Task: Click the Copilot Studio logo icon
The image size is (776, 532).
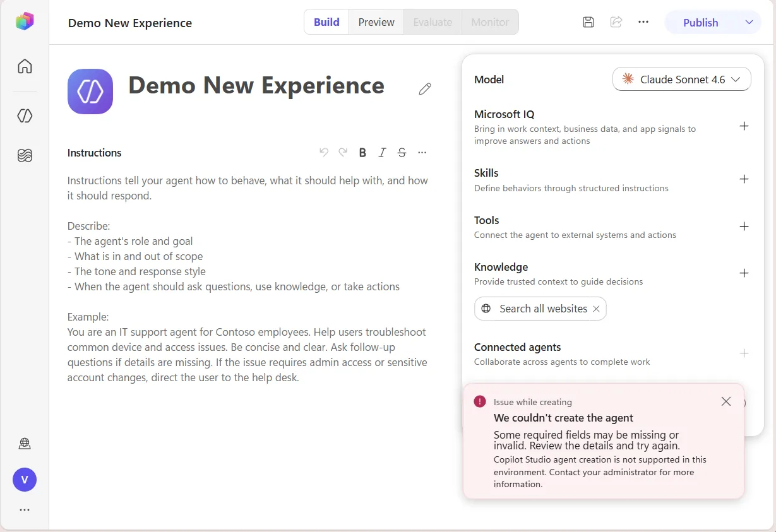Action: tap(25, 21)
